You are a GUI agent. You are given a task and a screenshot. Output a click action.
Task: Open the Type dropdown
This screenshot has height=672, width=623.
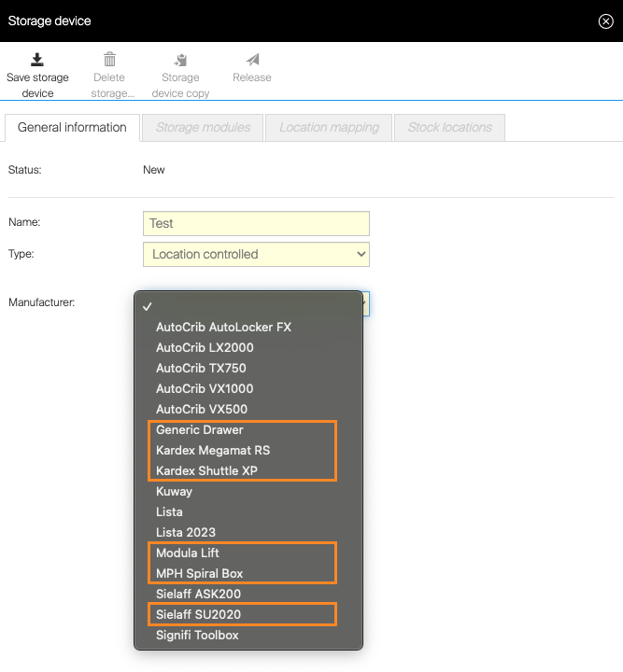[x=256, y=254]
